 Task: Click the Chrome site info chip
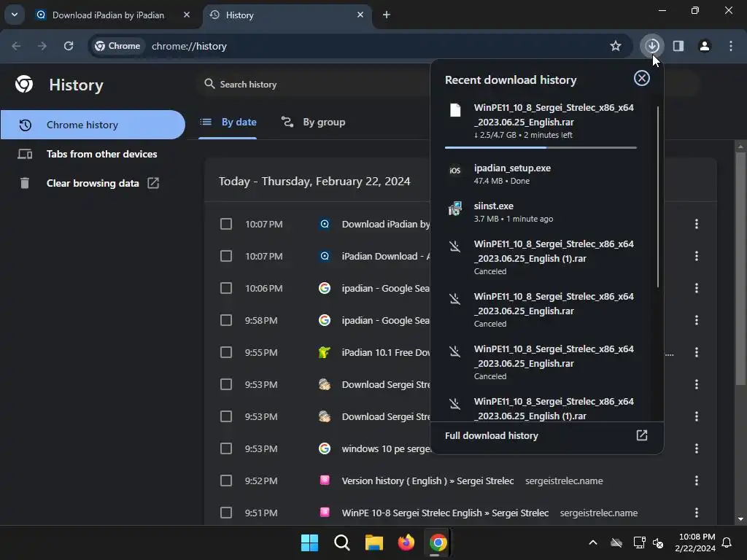click(117, 46)
